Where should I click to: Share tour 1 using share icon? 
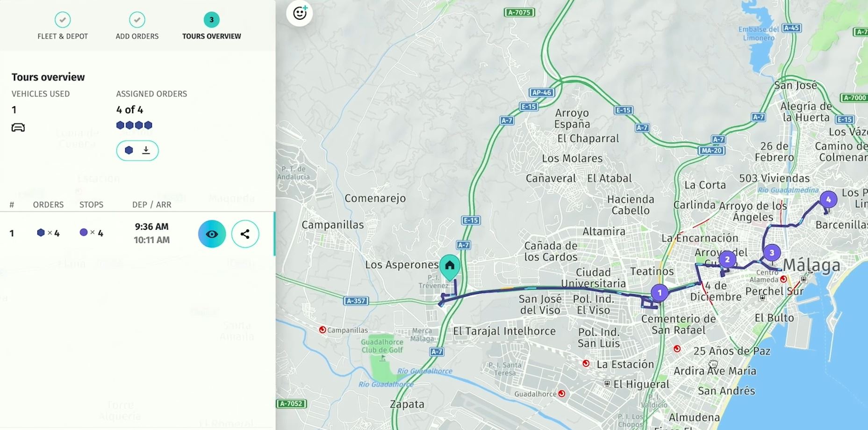coord(245,234)
